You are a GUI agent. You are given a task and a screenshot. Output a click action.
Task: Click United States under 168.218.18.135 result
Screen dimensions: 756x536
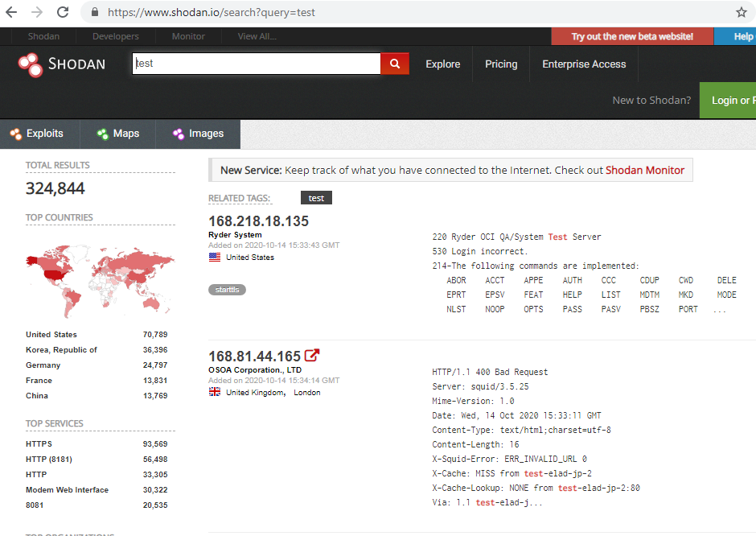(250, 258)
